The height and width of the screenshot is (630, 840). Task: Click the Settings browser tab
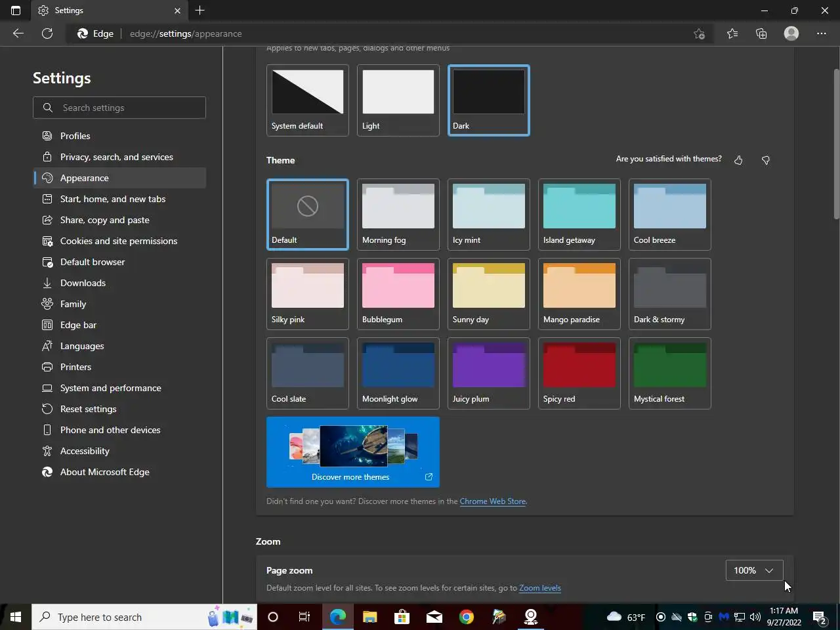tap(109, 10)
